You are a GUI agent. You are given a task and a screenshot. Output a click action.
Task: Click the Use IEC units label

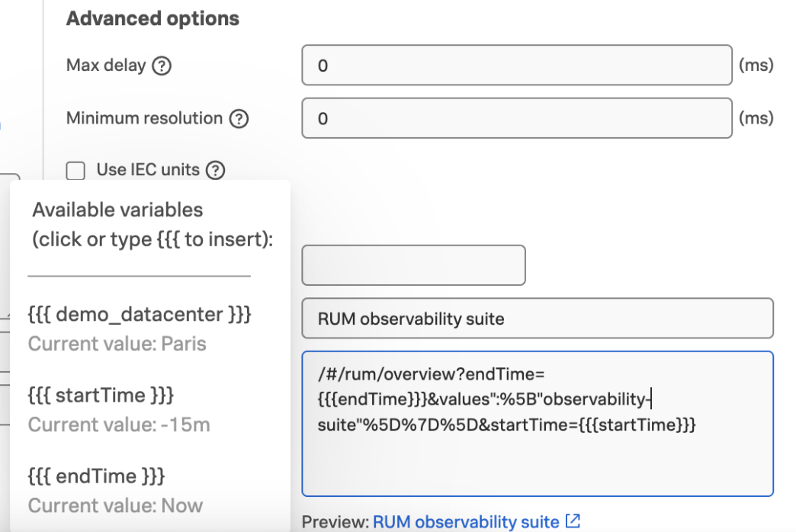(x=148, y=169)
